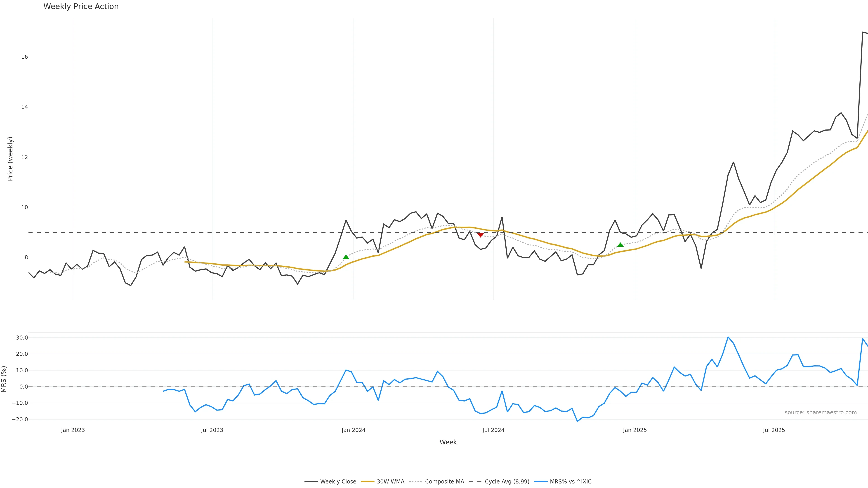This screenshot has height=488, width=868.
Task: Toggle the Composite MA legend label
Action: coord(444,482)
